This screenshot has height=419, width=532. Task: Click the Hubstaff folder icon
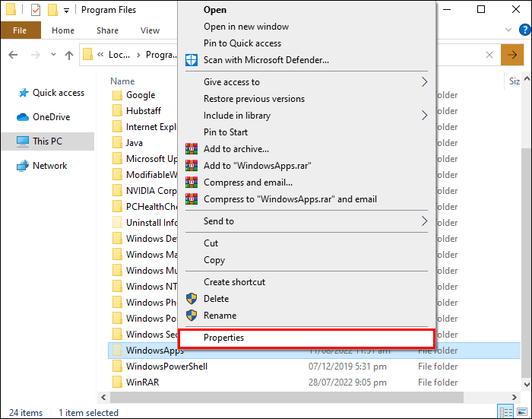[117, 111]
